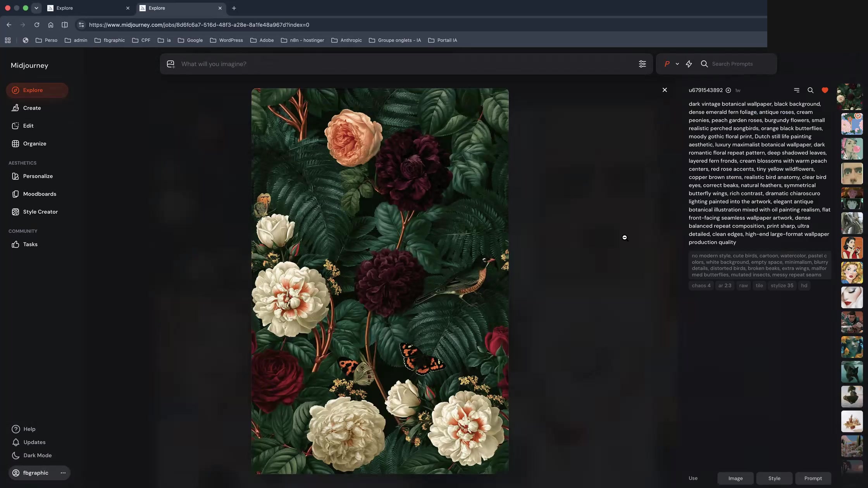Open the pink floral blue thumbnail
Screen dimensions: 868x488
point(852,124)
